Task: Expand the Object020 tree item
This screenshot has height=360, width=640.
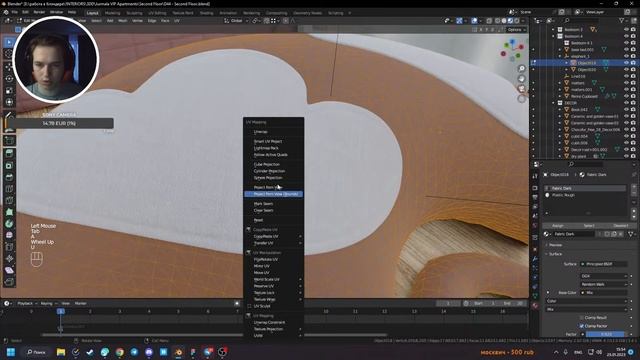Action: pos(567,69)
